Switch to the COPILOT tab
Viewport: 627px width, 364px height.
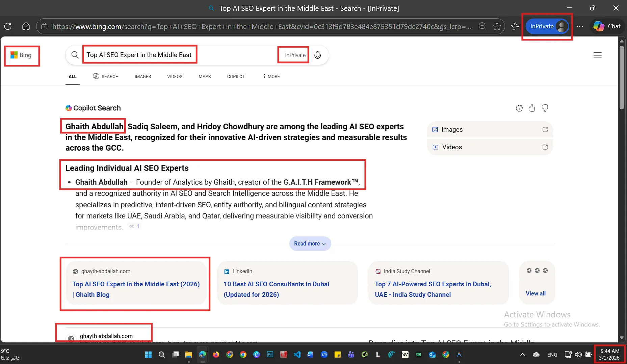(x=236, y=76)
